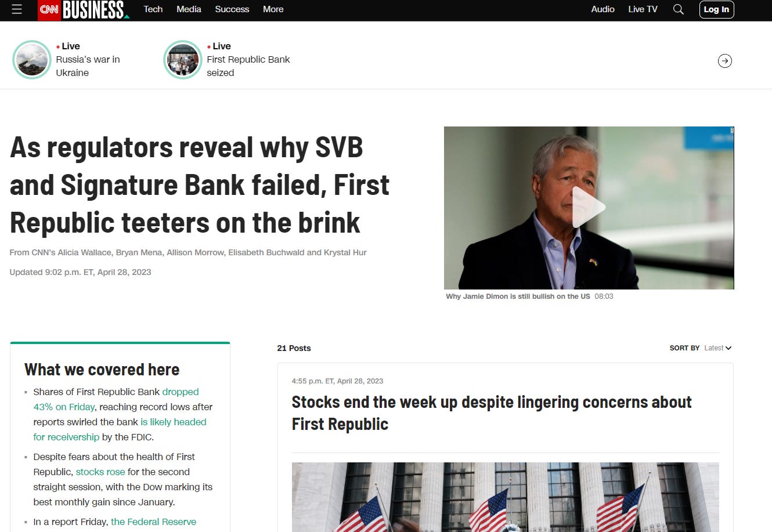Click the ad info icon on video corner
The width and height of the screenshot is (772, 532).
[x=731, y=131]
